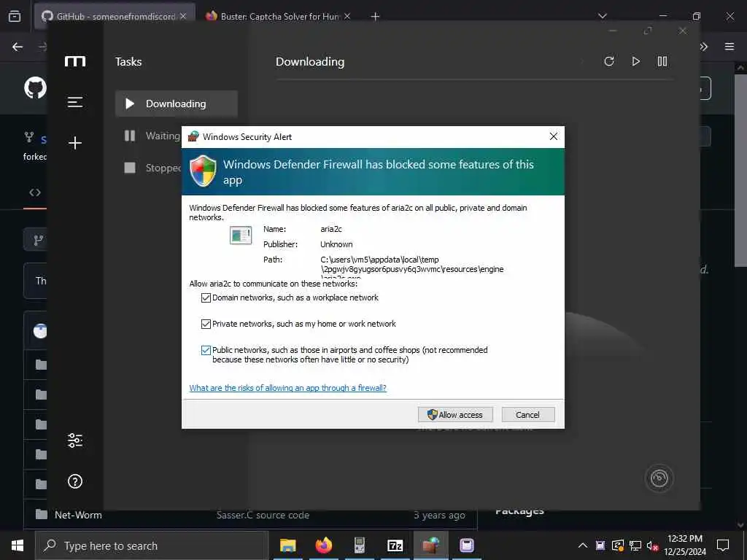Expand the browser toolbar overflow chevron
747x560 pixels.
click(704, 47)
